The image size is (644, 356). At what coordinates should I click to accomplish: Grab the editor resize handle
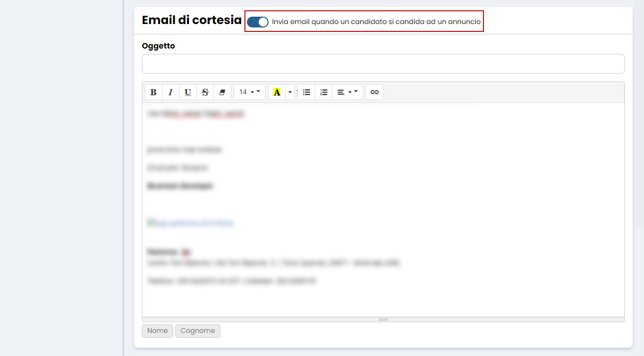(383, 319)
